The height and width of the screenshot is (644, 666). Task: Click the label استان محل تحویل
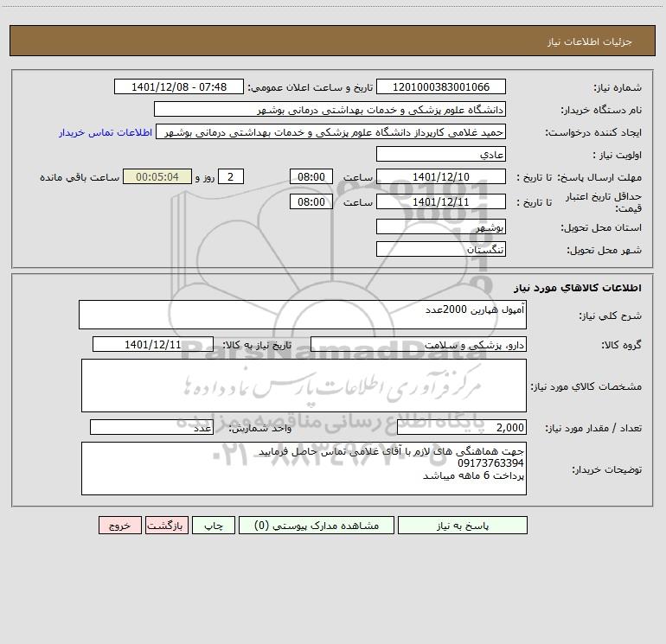coord(601,228)
